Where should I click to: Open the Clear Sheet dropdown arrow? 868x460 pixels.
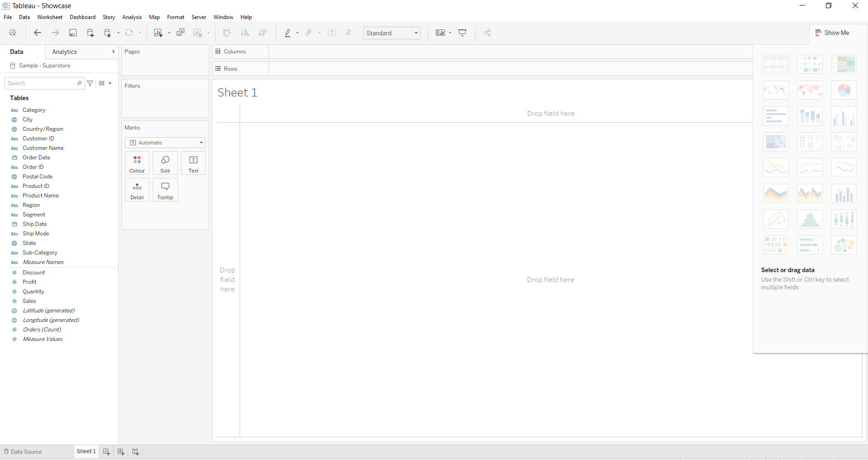point(208,33)
